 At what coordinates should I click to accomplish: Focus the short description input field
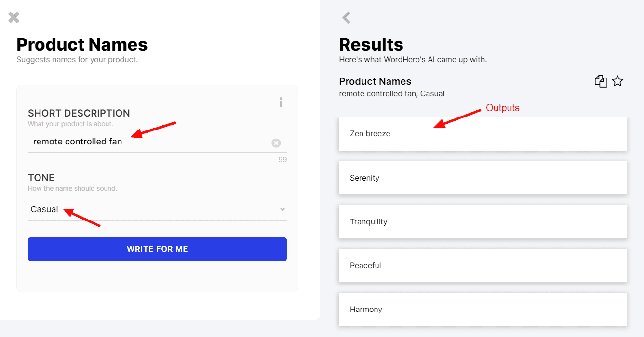pyautogui.click(x=145, y=142)
